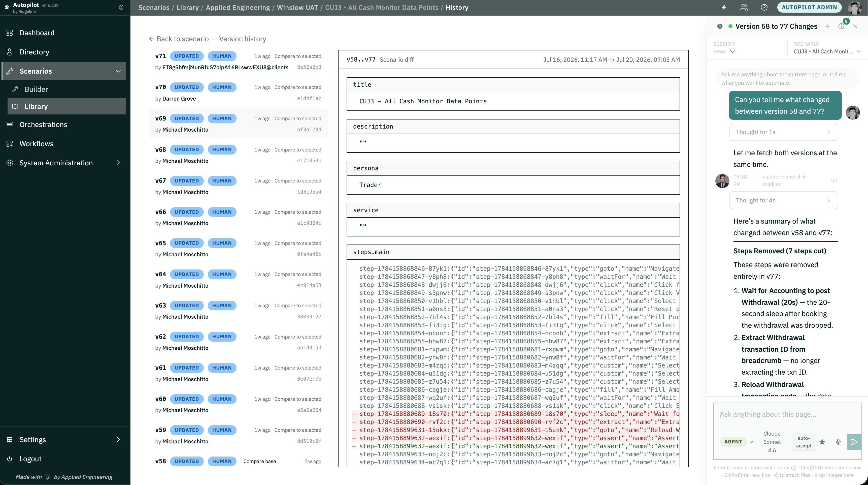This screenshot has height=485, width=868.
Task: Click Applied Engineering breadcrumb
Action: tap(238, 7)
